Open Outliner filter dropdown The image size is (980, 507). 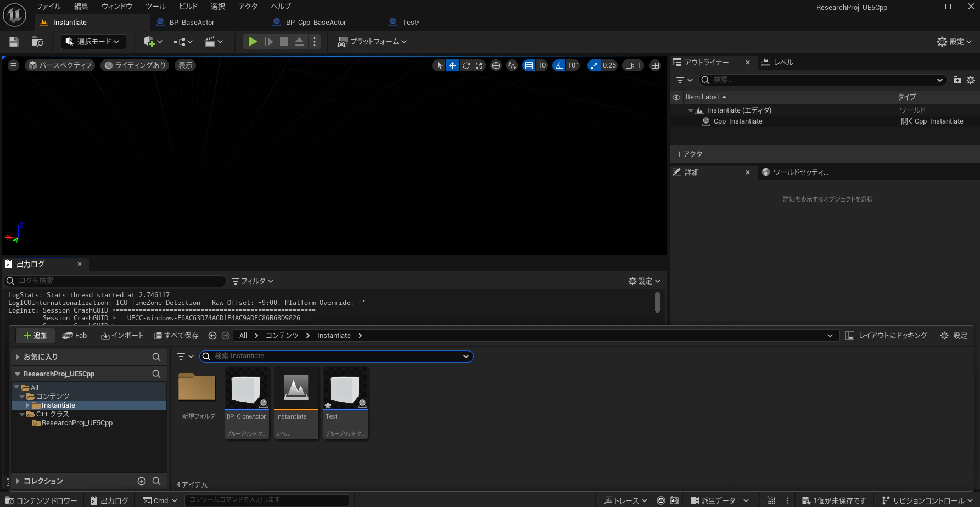(684, 80)
